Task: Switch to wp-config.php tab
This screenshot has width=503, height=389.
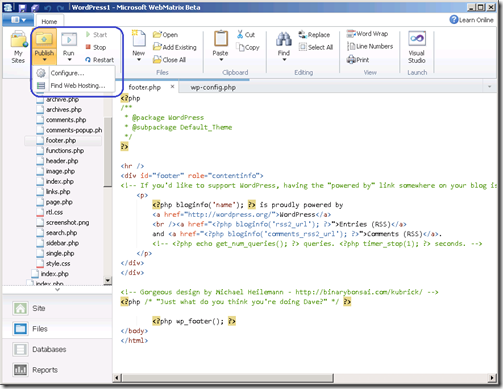Action: pyautogui.click(x=213, y=87)
